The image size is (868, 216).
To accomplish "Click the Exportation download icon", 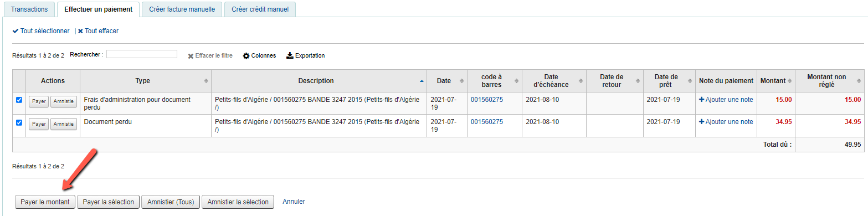I will [x=290, y=56].
